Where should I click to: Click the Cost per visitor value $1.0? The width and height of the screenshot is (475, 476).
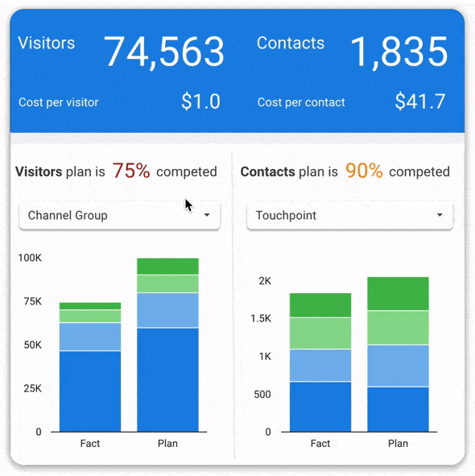click(200, 101)
